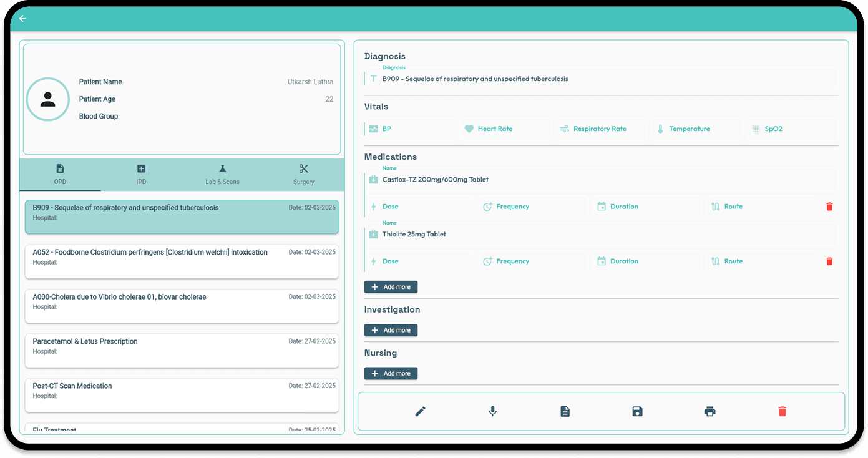Open the Lab & Scans tab
Image resolution: width=868 pixels, height=458 pixels.
[x=222, y=174]
